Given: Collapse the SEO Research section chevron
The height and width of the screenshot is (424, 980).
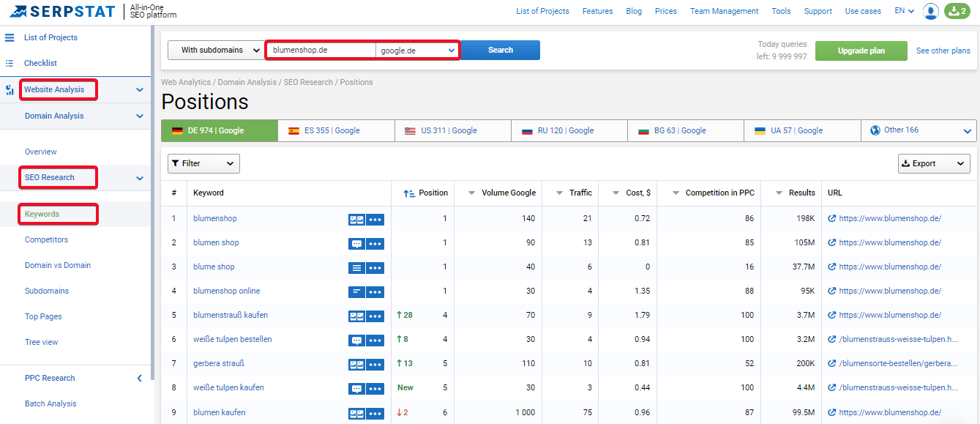Looking at the screenshot, I should click(140, 177).
